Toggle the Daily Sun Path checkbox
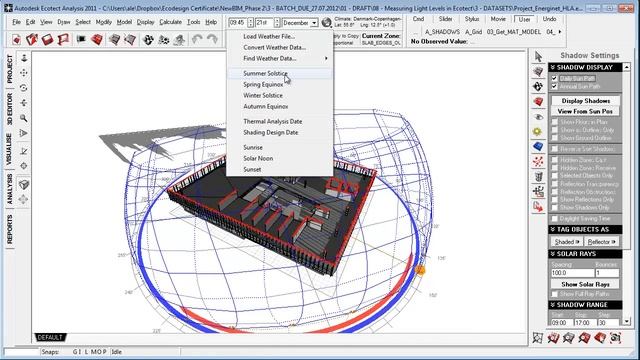 click(x=554, y=78)
